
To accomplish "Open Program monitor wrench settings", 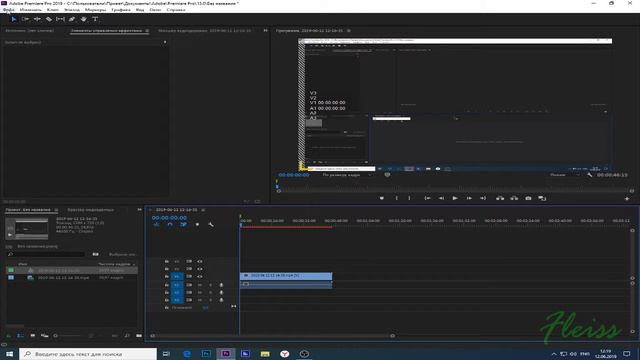I will pos(589,175).
